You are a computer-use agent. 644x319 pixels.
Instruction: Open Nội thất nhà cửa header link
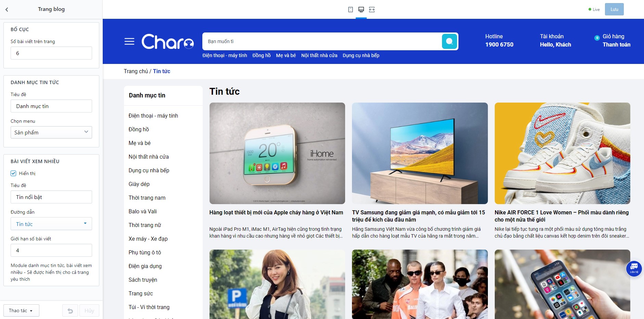click(x=319, y=55)
